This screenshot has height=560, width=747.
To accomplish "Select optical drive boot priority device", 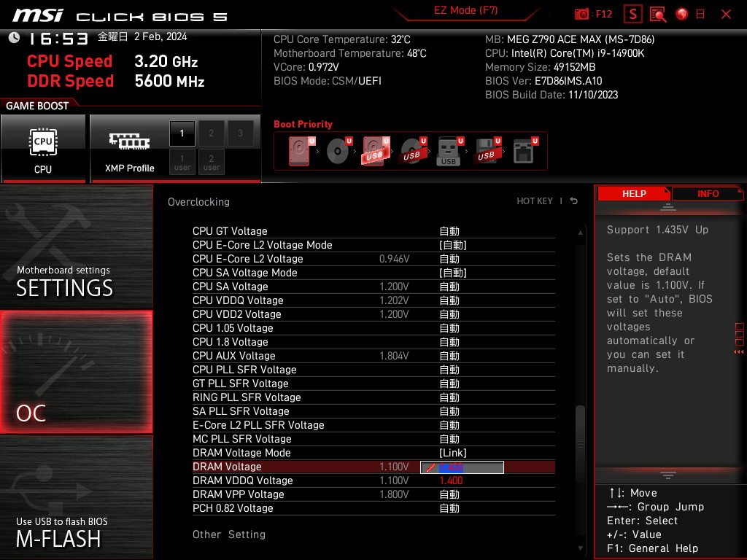I will tap(338, 151).
